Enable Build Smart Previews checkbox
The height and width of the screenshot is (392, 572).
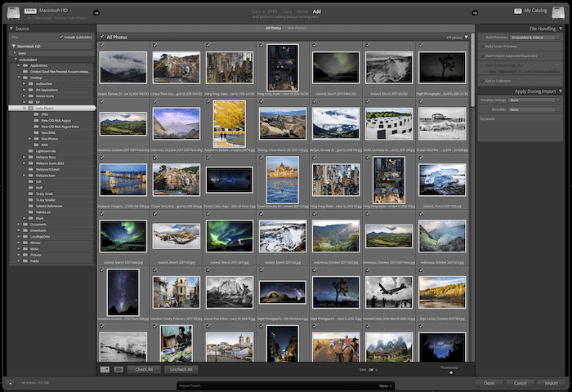click(481, 48)
